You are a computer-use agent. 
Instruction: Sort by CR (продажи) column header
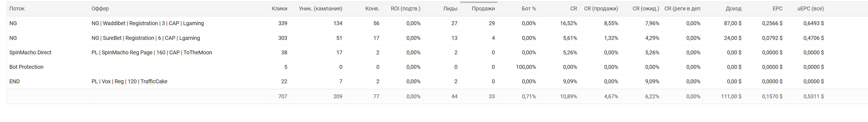tap(601, 9)
